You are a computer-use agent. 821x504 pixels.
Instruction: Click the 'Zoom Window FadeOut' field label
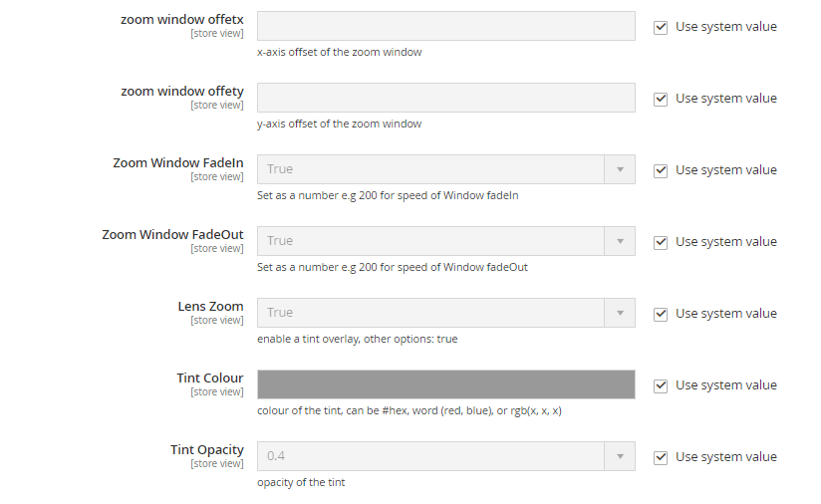click(x=172, y=235)
